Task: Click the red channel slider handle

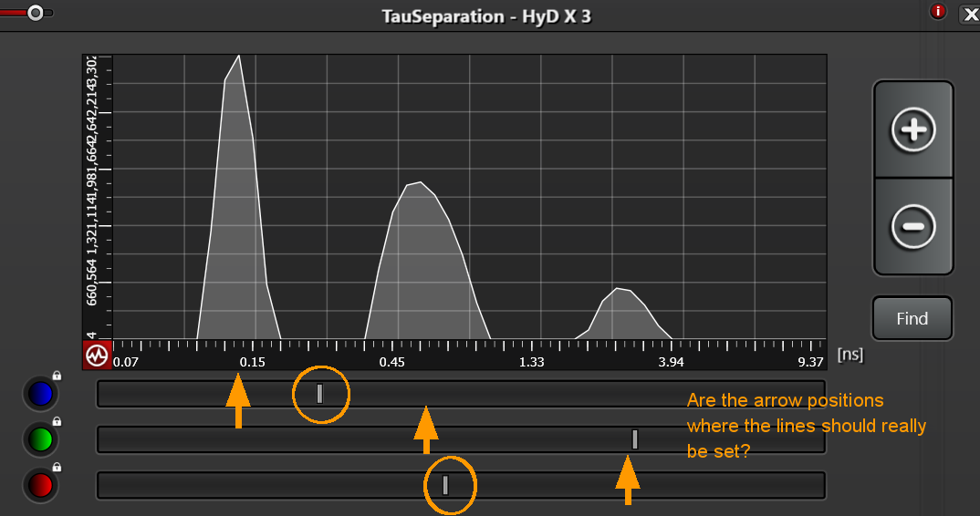Action: [445, 485]
